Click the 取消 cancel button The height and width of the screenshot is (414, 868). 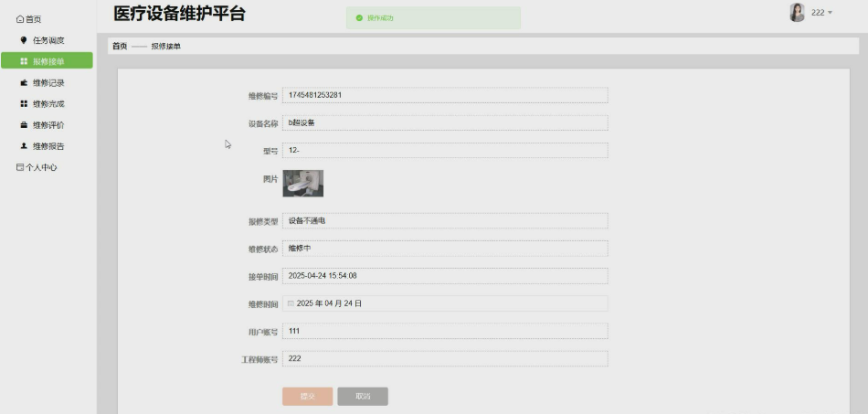[x=363, y=397]
